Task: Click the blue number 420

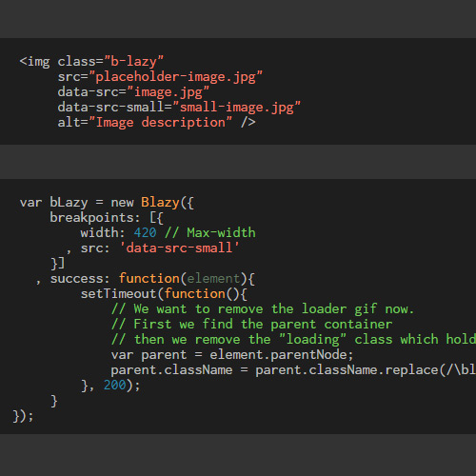Action: [145, 233]
